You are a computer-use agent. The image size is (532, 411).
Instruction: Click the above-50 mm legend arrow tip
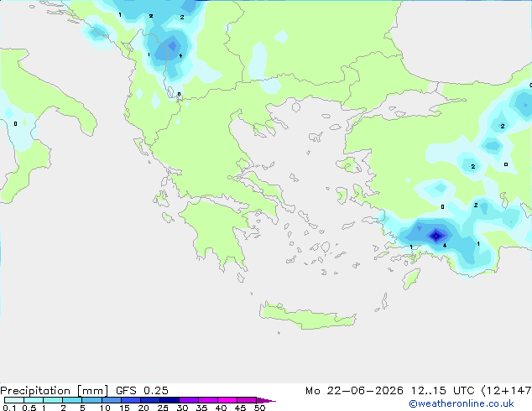click(266, 400)
